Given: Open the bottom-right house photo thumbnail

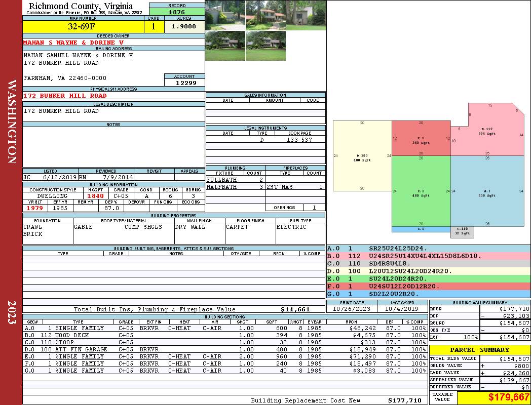Looking at the screenshot, I should coord(265,46).
